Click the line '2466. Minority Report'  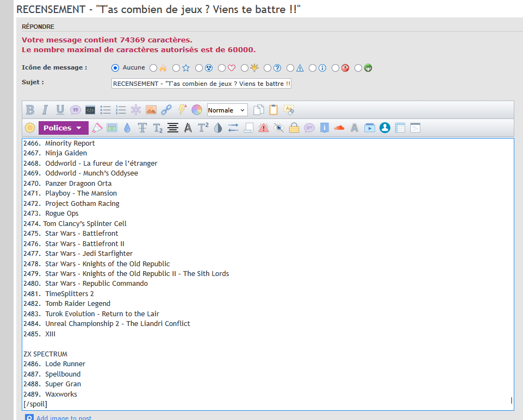[59, 143]
